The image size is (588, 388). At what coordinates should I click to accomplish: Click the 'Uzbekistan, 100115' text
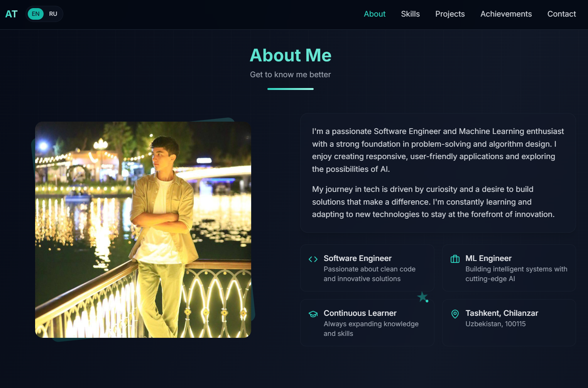(495, 324)
